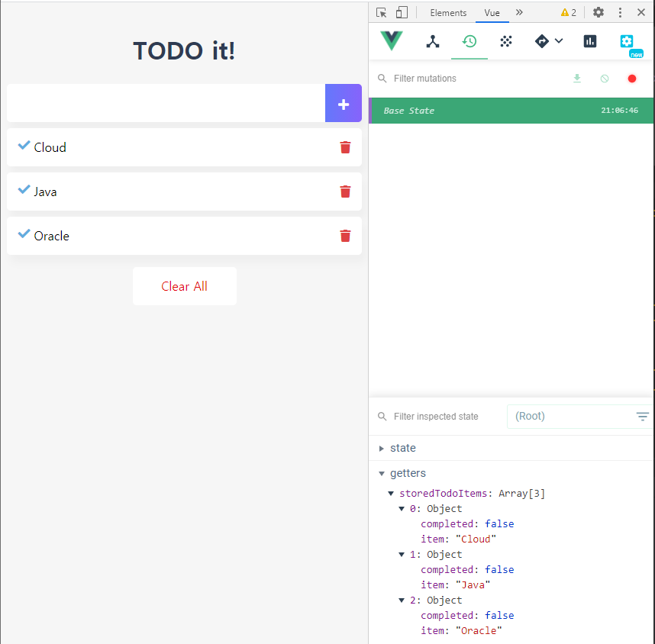Click the Cloud todo text

coord(50,147)
